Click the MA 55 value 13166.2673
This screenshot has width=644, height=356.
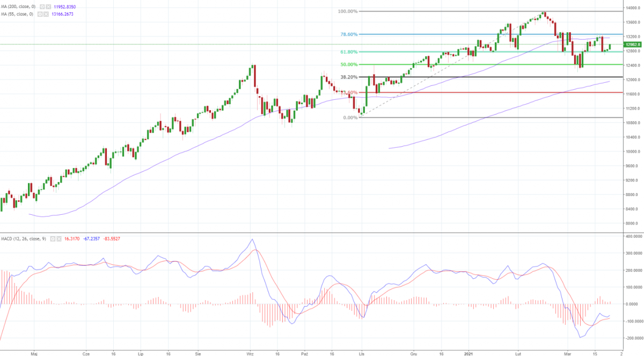coord(63,14)
